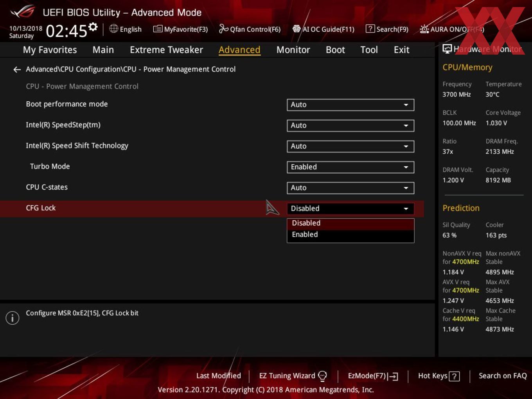The width and height of the screenshot is (532, 399).
Task: Click the breadcrumb path text
Action: click(x=131, y=69)
